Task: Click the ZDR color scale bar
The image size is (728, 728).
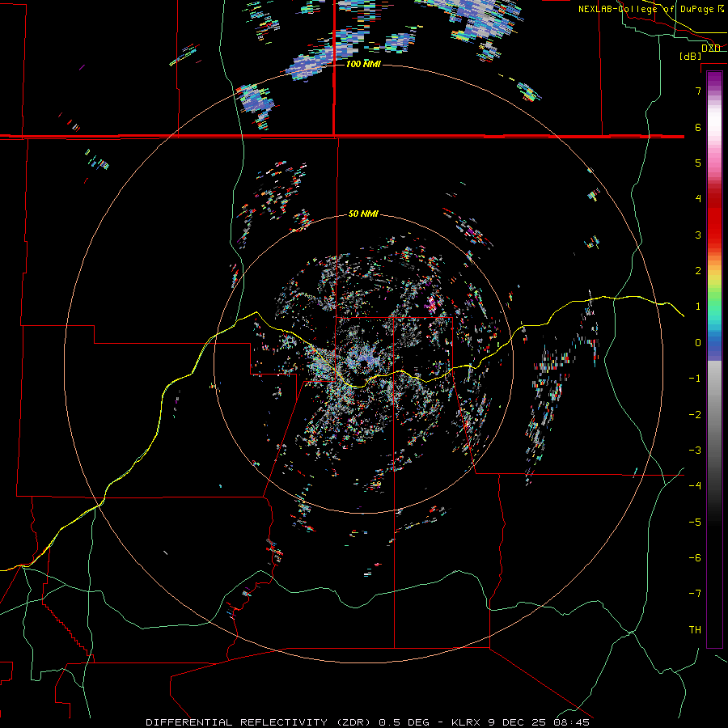Action: point(714,359)
